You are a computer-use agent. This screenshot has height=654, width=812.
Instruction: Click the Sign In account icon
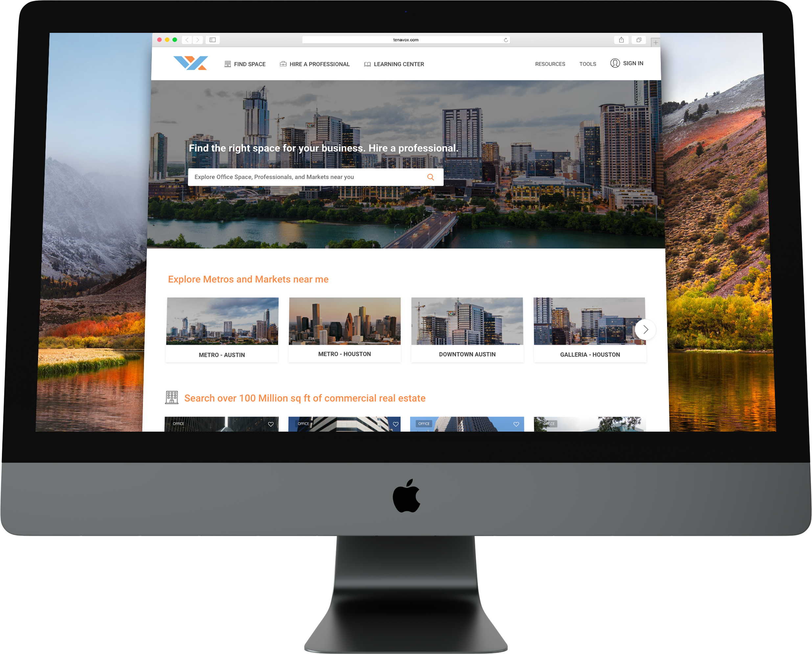pyautogui.click(x=615, y=63)
